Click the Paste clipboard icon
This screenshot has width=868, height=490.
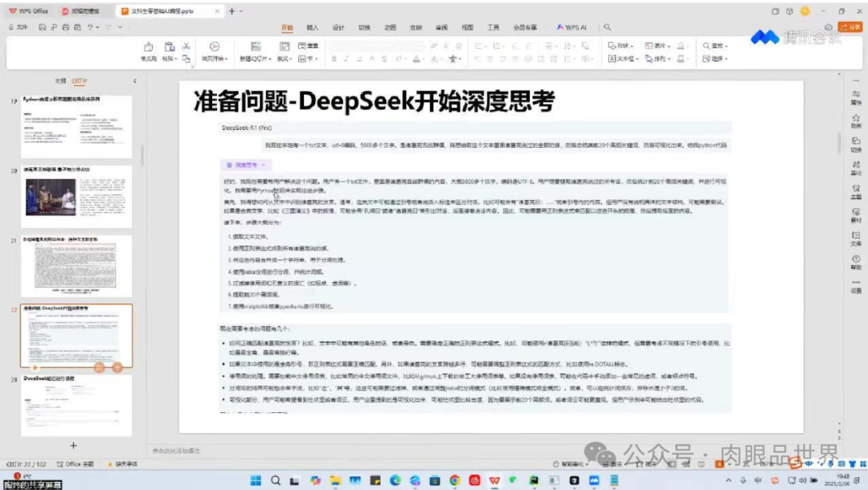(170, 47)
